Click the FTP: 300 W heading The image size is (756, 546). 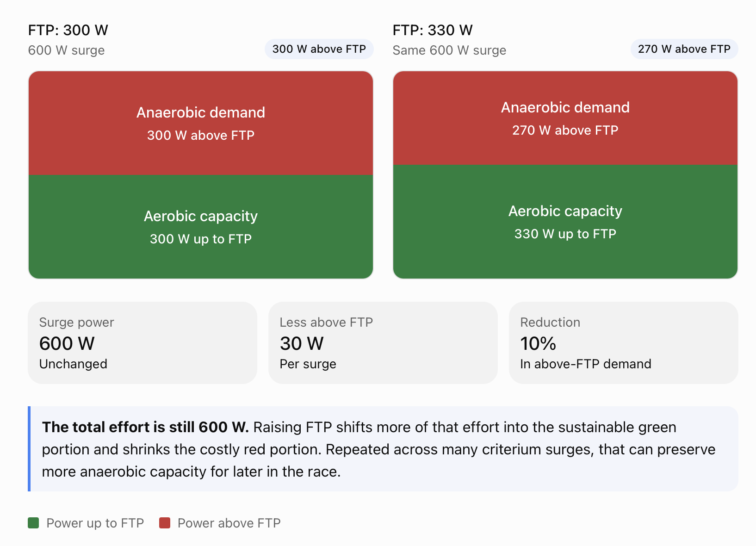[x=68, y=30]
